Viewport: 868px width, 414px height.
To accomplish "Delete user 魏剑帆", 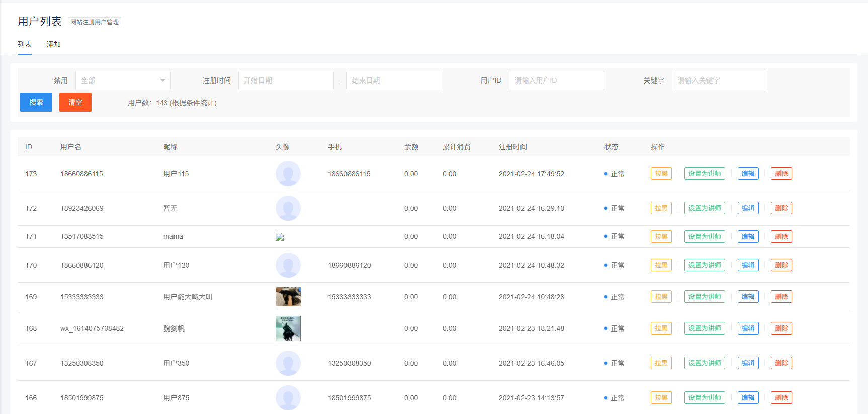I will (782, 328).
